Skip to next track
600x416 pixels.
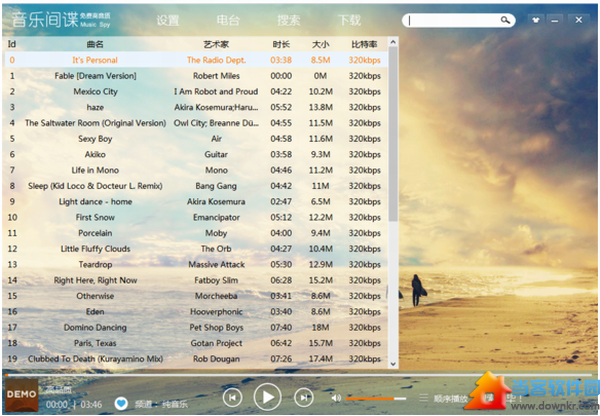[x=303, y=398]
